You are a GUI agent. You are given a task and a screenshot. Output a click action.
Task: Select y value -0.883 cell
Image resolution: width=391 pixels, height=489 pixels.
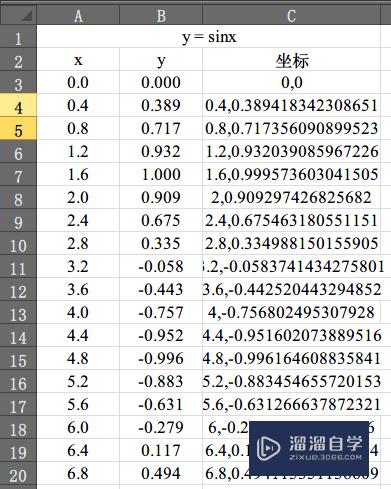tap(161, 381)
